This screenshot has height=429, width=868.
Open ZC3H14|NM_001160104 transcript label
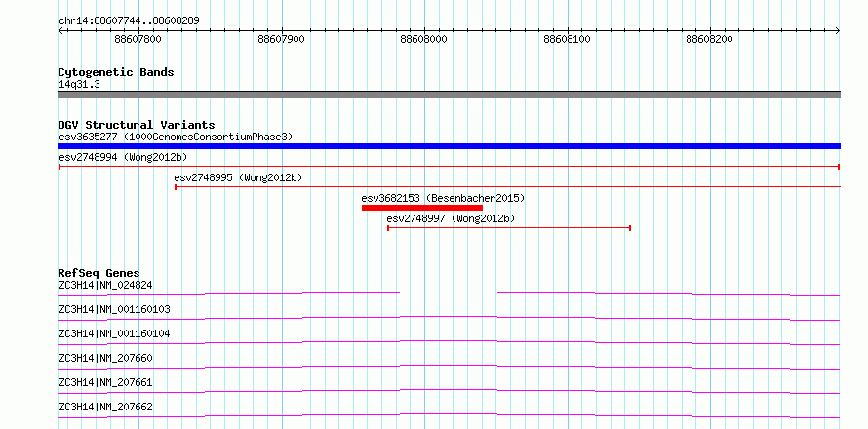point(114,333)
